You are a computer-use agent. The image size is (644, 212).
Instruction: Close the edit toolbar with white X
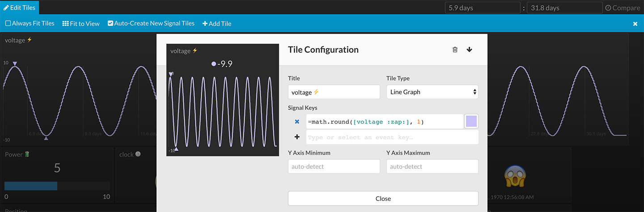(x=635, y=24)
